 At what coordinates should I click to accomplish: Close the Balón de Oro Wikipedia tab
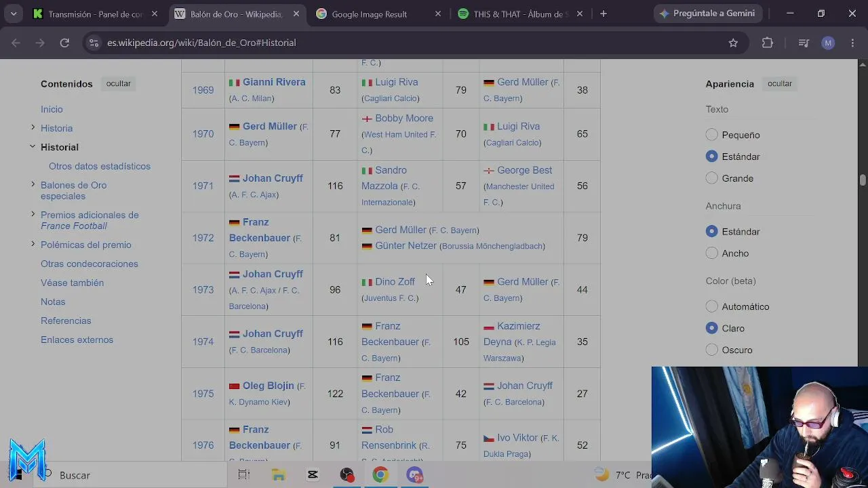point(296,14)
